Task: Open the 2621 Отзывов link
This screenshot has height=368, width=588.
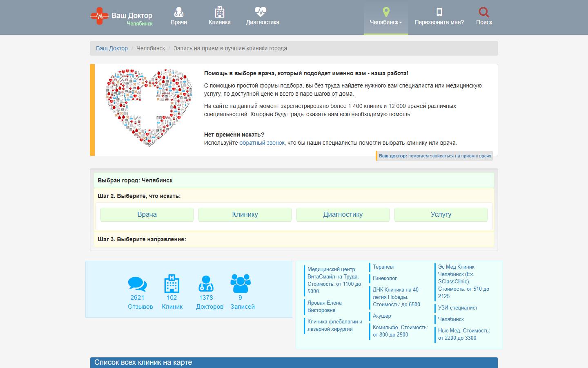Action: coord(140,302)
